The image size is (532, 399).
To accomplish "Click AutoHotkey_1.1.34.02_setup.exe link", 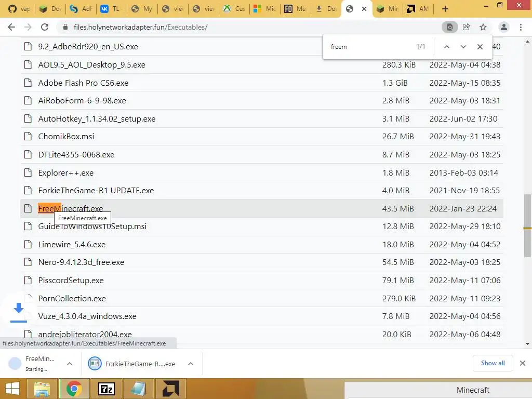I will pos(97,119).
